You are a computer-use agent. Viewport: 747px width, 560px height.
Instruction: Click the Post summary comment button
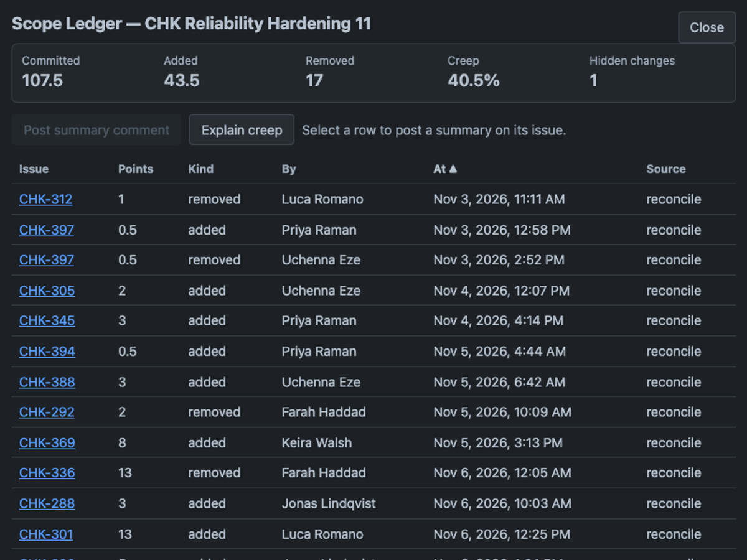96,130
